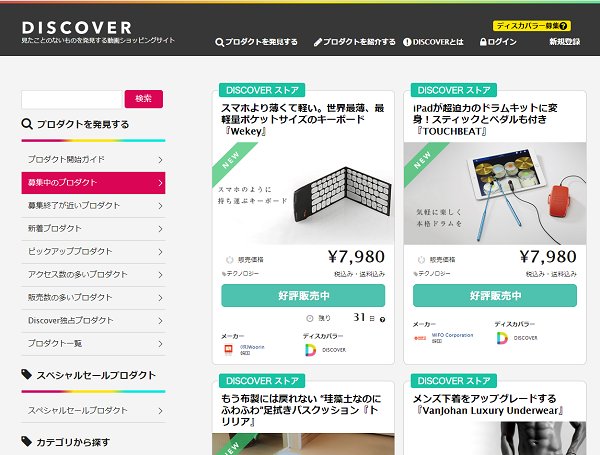The image size is (600, 455).
Task: Click the pencil icon for プロダクトを紹介する
Action: click(318, 42)
